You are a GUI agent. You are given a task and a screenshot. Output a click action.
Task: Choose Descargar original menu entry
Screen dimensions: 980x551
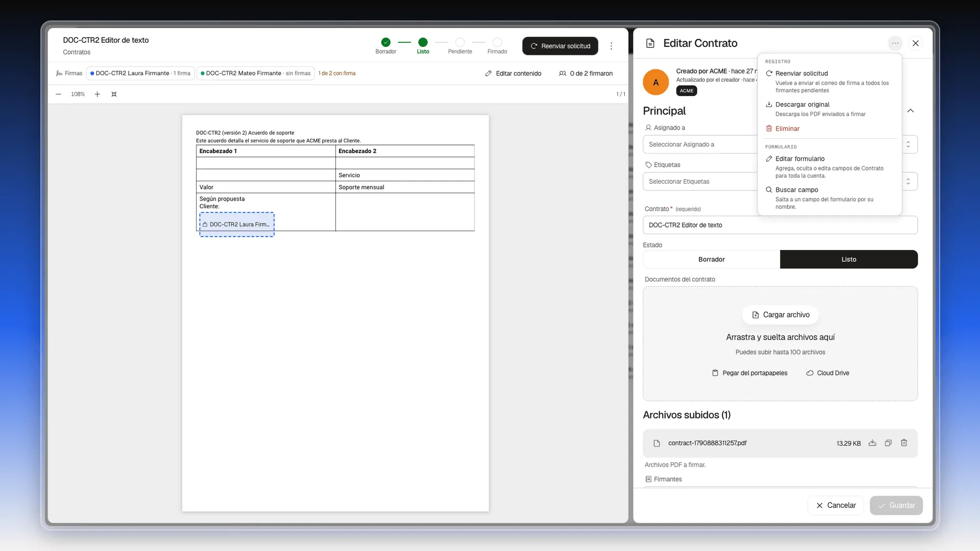coord(829,109)
